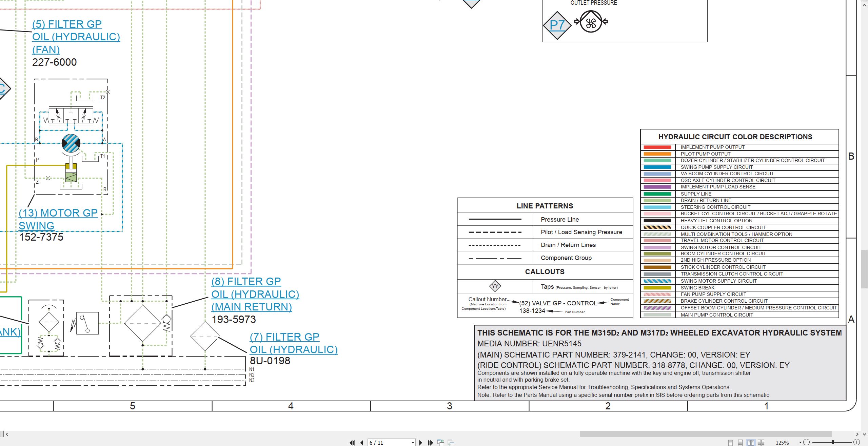The height and width of the screenshot is (446, 868).
Task: Click the "STICK CYLINDER CONTROL CIRCUIT" legend text
Action: (x=723, y=267)
